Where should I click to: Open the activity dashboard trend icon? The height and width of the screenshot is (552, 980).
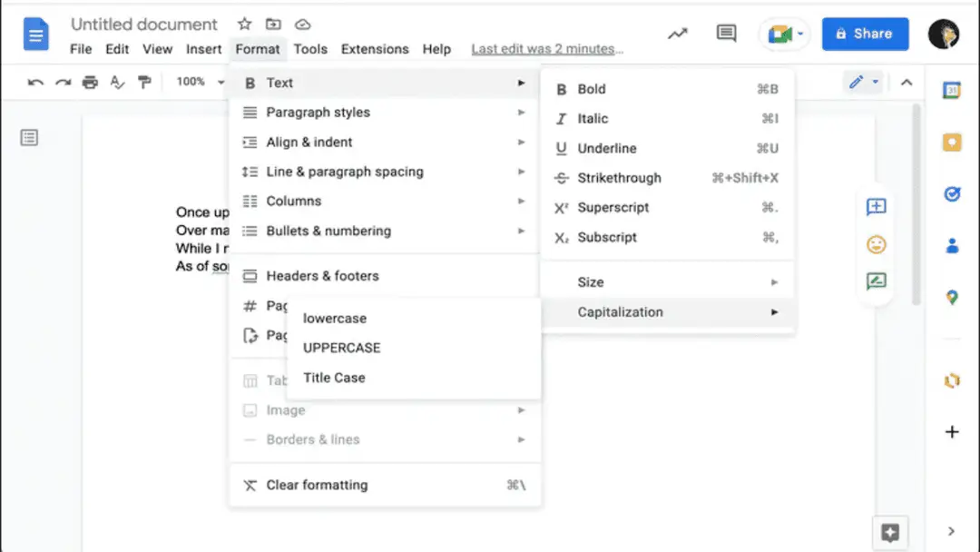click(678, 34)
